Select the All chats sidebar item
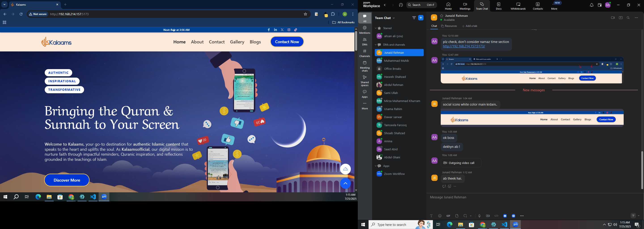This screenshot has height=229, width=644. (365, 18)
